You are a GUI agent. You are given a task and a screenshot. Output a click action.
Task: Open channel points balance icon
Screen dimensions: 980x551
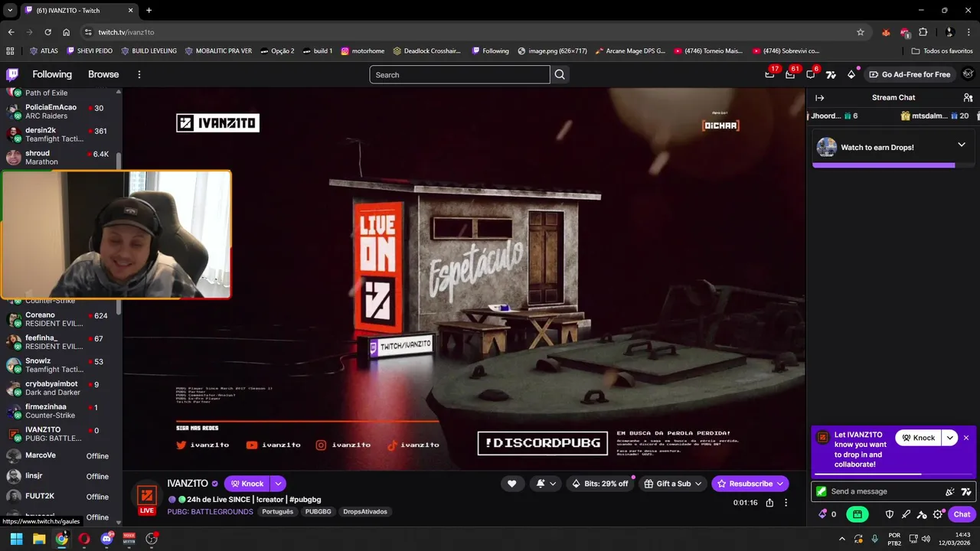click(827, 514)
